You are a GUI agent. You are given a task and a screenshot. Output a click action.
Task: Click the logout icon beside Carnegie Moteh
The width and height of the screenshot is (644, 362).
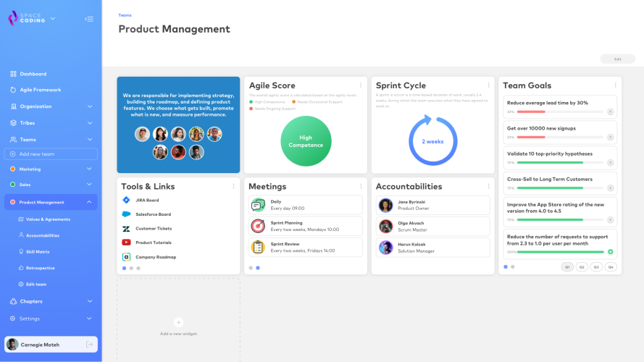89,345
